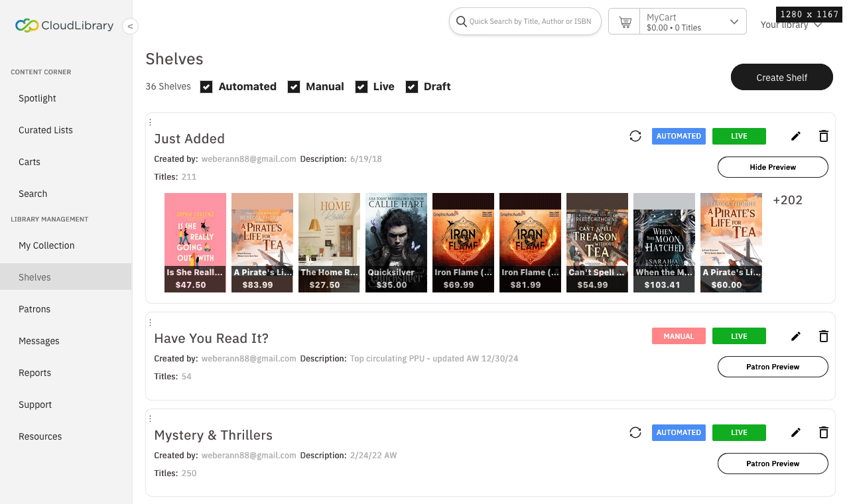This screenshot has height=504, width=849.
Task: Collapse the sidebar with the arrow button
Action: (130, 26)
